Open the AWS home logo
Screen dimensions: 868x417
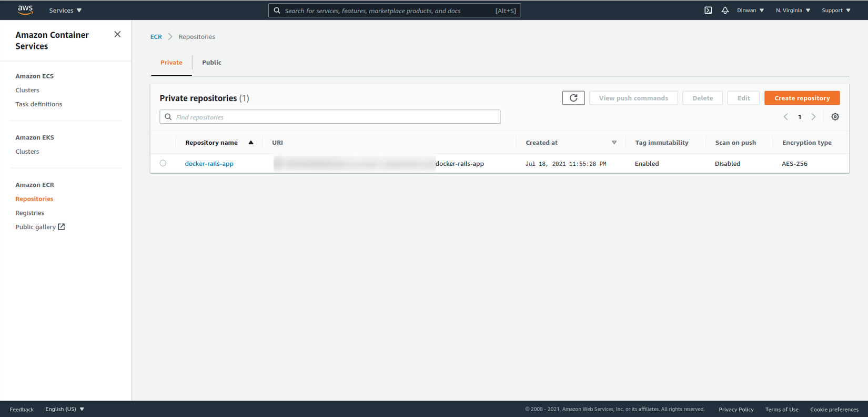click(25, 10)
